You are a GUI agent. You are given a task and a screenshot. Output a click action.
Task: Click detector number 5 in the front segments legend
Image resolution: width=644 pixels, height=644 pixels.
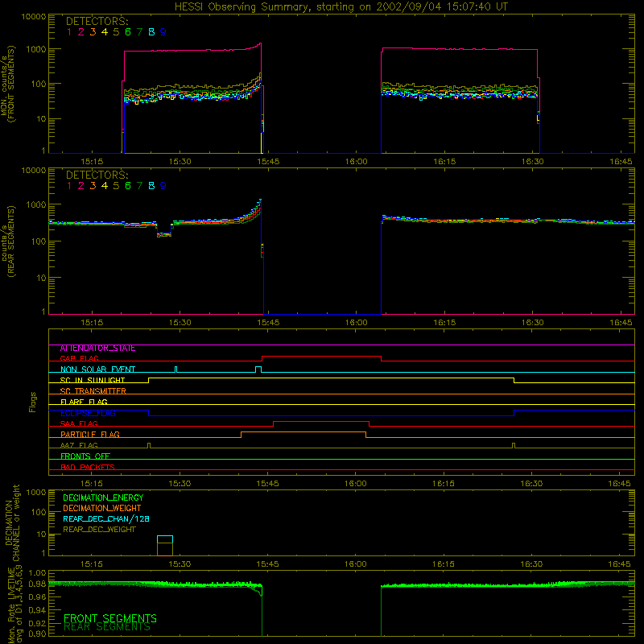pyautogui.click(x=116, y=32)
